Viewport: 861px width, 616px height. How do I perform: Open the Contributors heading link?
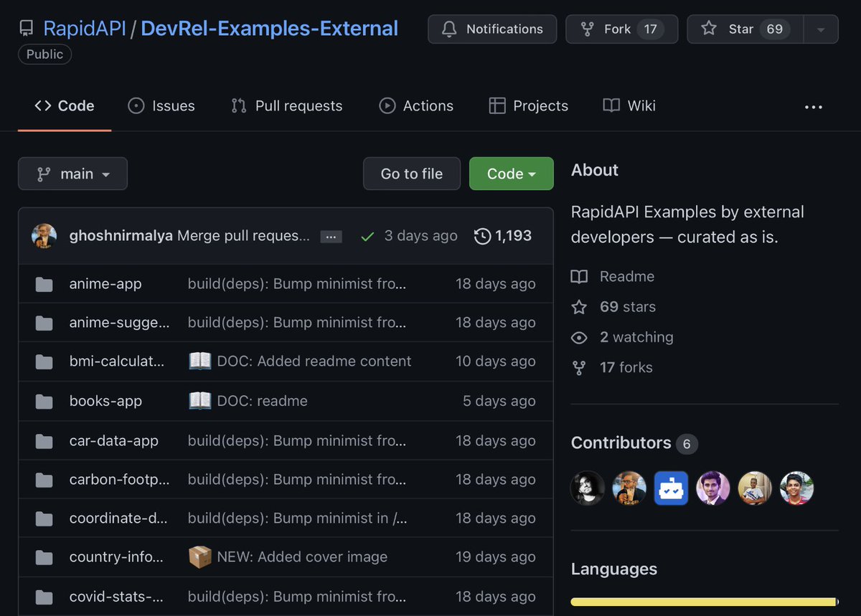[621, 443]
